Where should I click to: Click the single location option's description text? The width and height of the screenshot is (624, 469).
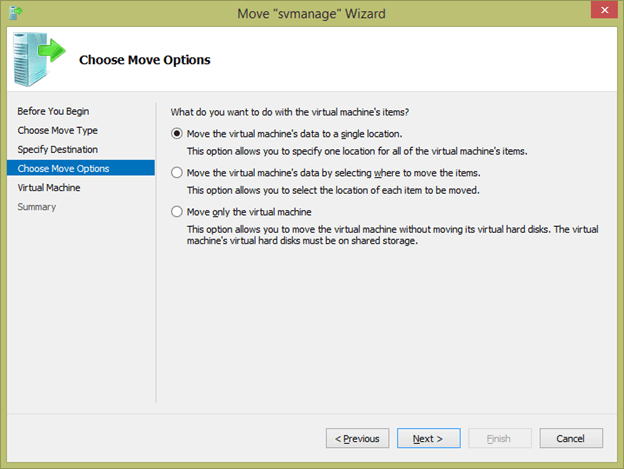357,151
